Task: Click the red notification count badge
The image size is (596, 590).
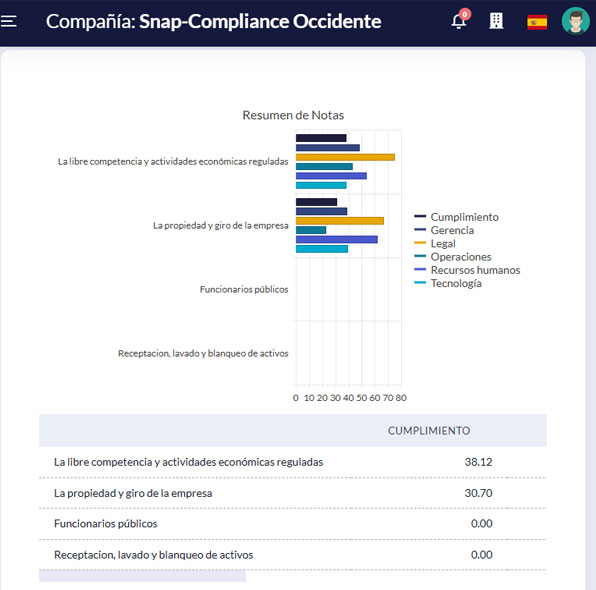Action: (464, 14)
